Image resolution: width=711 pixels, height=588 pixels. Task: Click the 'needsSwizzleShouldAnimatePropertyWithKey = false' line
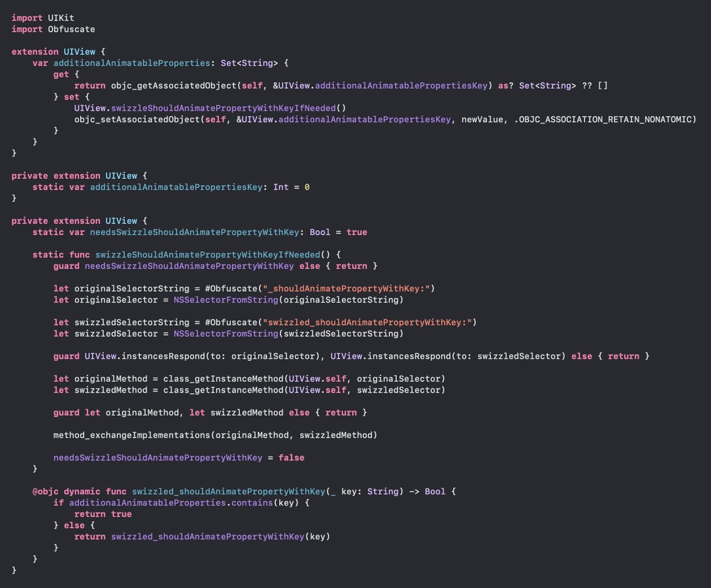(x=179, y=458)
